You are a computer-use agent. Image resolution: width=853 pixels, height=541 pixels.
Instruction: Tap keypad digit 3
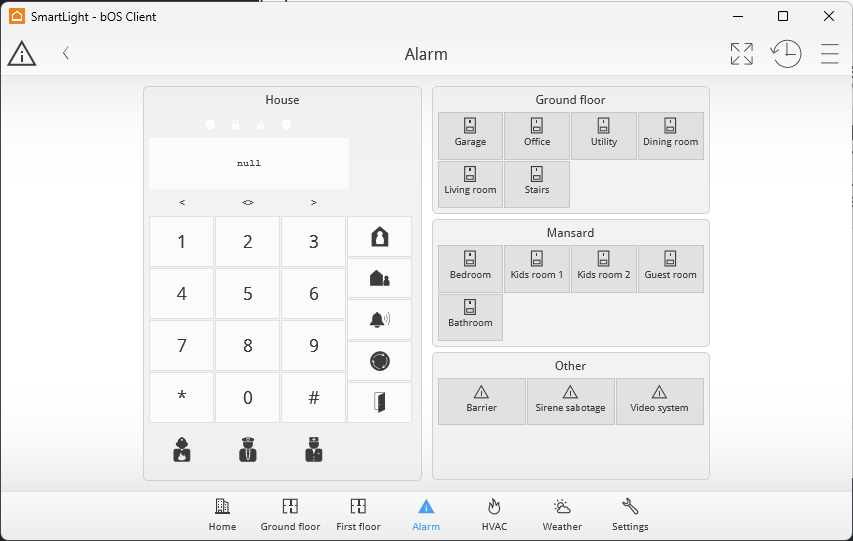pyautogui.click(x=314, y=242)
